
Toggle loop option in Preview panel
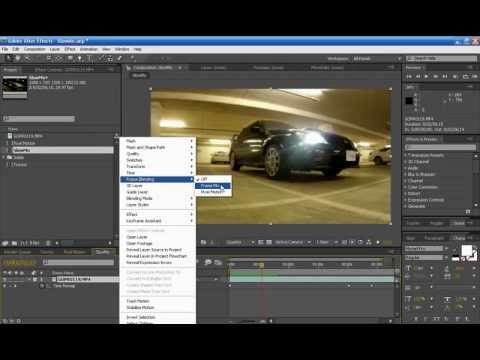coord(465,77)
